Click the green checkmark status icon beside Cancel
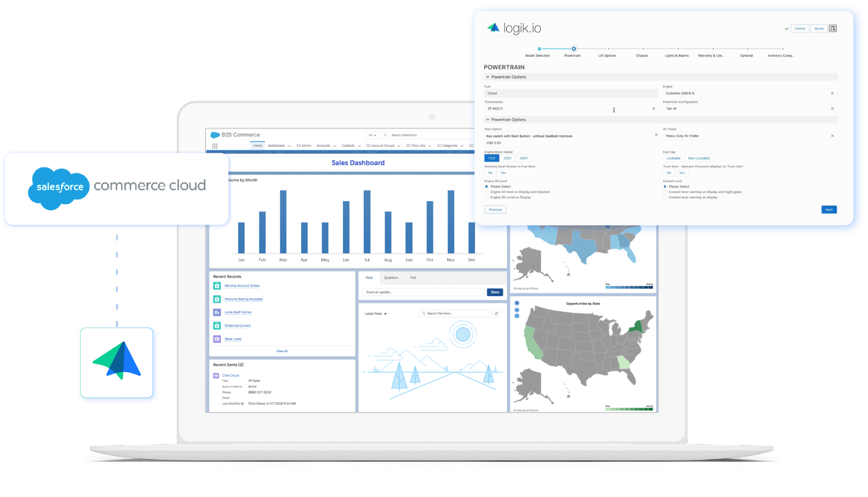This screenshot has height=497, width=868. tap(786, 29)
